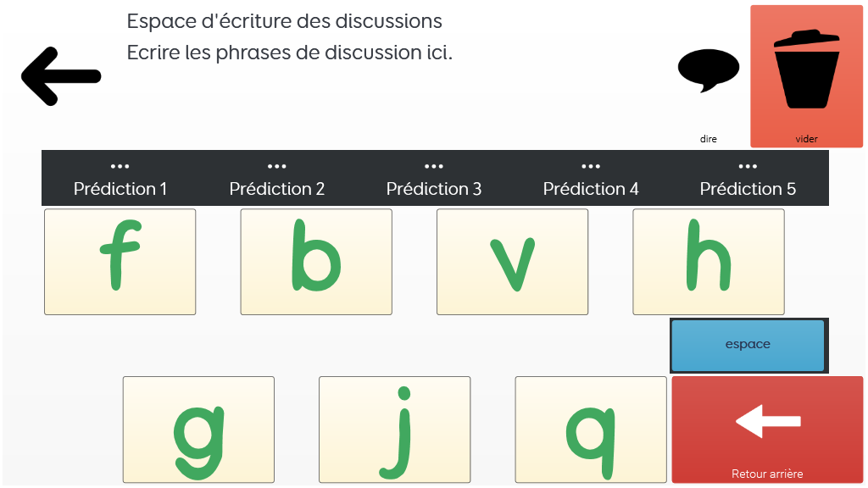Click the three dots above Prédiction 5
Screen dimensions: 868x488
coord(748,167)
